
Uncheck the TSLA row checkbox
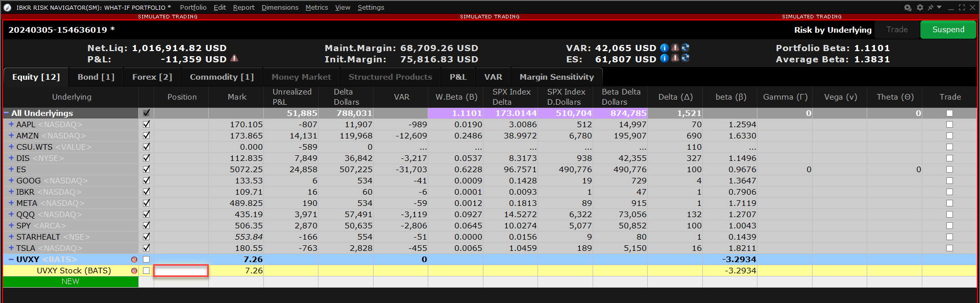pos(146,248)
